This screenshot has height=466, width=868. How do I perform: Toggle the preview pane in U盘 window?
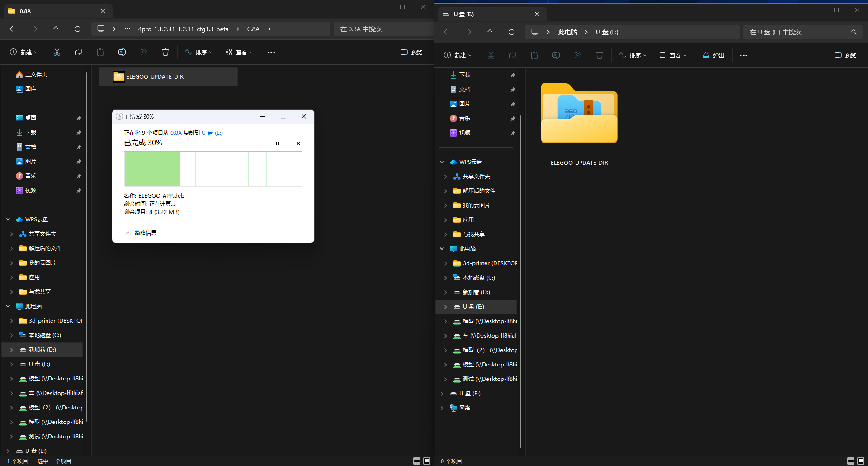(845, 55)
